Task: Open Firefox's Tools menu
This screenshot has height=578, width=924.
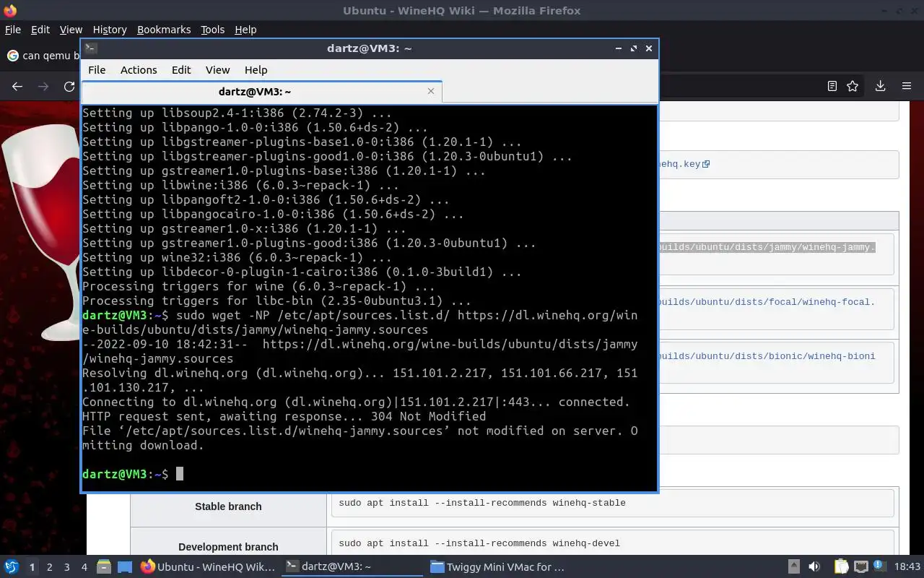Action: pyautogui.click(x=213, y=30)
